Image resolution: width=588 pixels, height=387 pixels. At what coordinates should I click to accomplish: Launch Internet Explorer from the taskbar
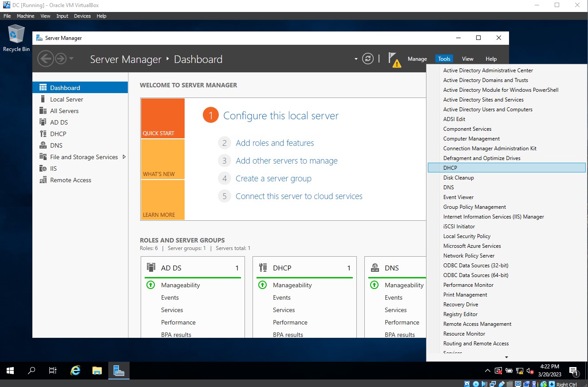pyautogui.click(x=75, y=371)
